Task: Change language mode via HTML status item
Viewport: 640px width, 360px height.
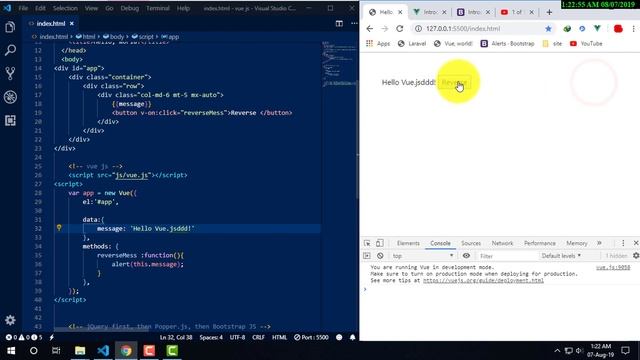Action: point(279,338)
